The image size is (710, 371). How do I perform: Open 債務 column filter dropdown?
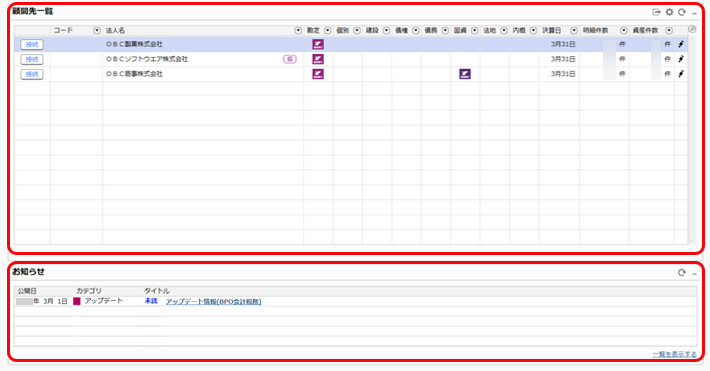click(445, 30)
